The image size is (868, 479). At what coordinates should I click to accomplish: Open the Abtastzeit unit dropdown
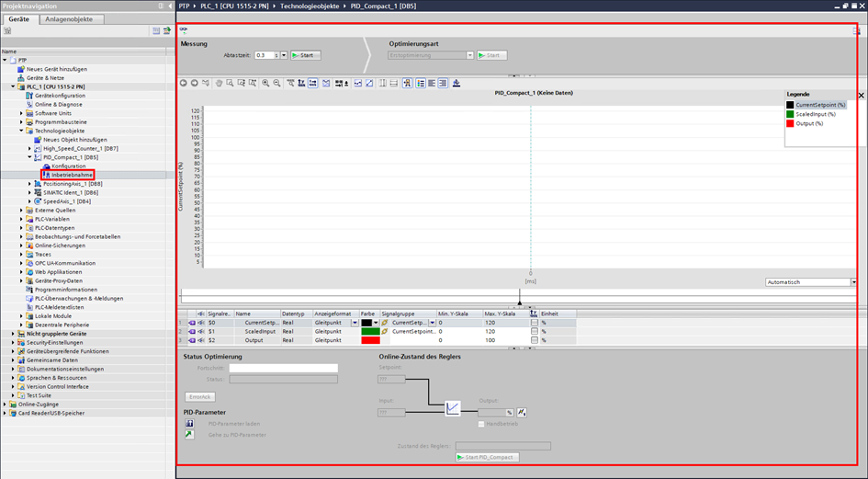pos(284,55)
